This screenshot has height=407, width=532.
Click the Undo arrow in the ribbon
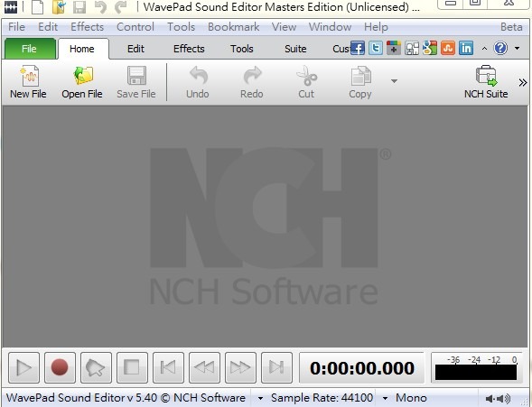(198, 82)
